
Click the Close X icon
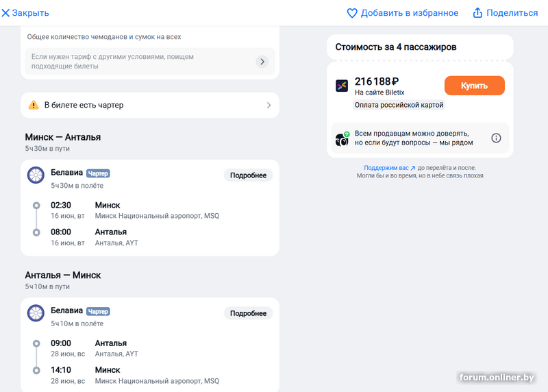click(6, 13)
